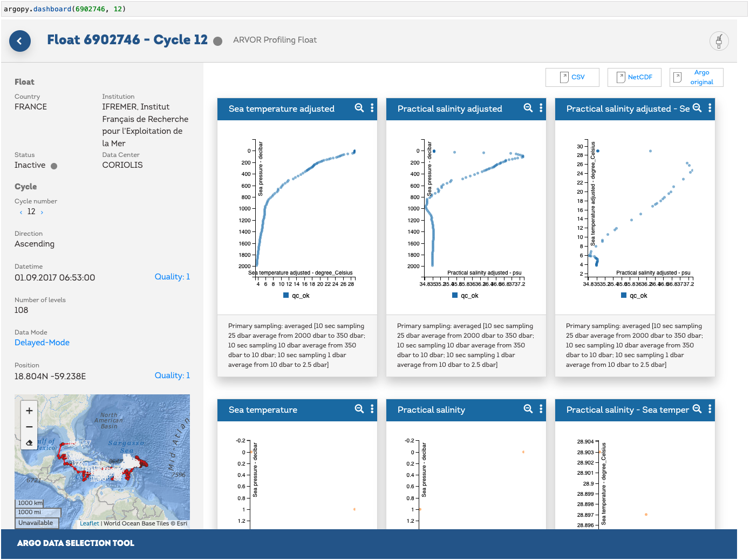Select the position text 18.804N -59.238E
This screenshot has height=560, width=750.
pos(50,377)
